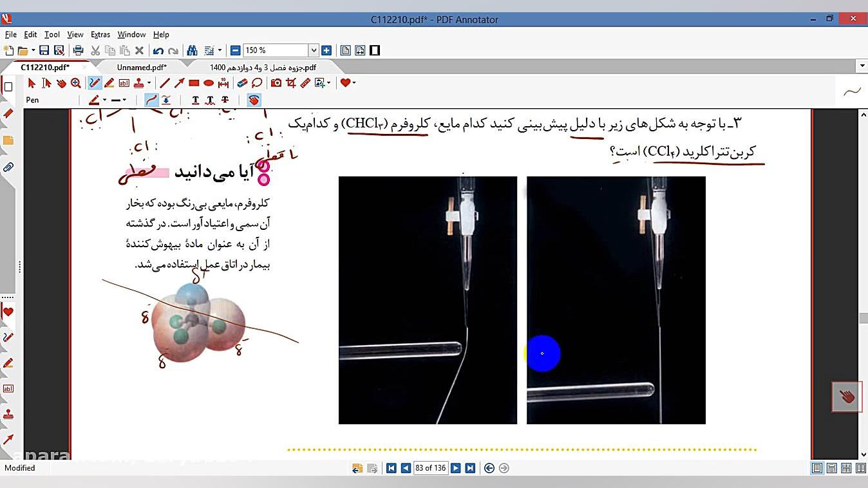This screenshot has width=868, height=488.
Task: Pick the Rectangle shape tool
Action: click(x=194, y=83)
